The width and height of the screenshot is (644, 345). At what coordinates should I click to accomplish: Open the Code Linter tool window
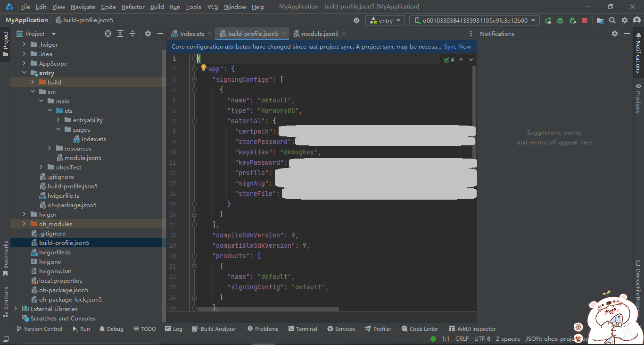click(420, 329)
